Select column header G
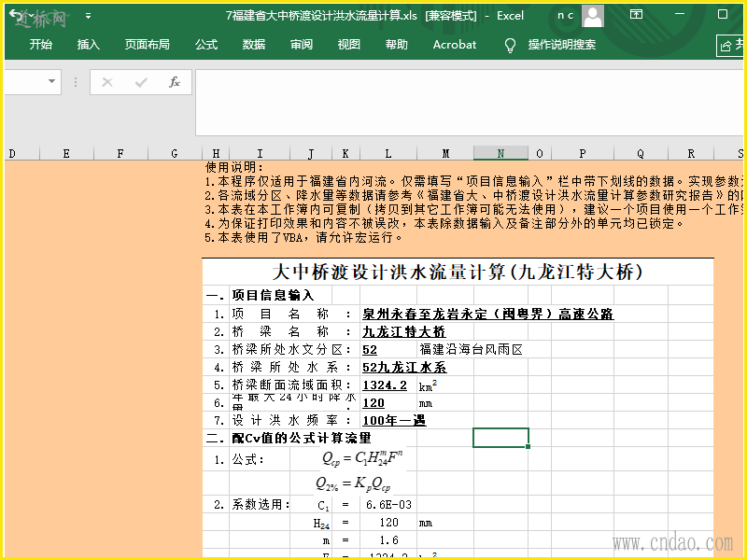 tap(175, 153)
